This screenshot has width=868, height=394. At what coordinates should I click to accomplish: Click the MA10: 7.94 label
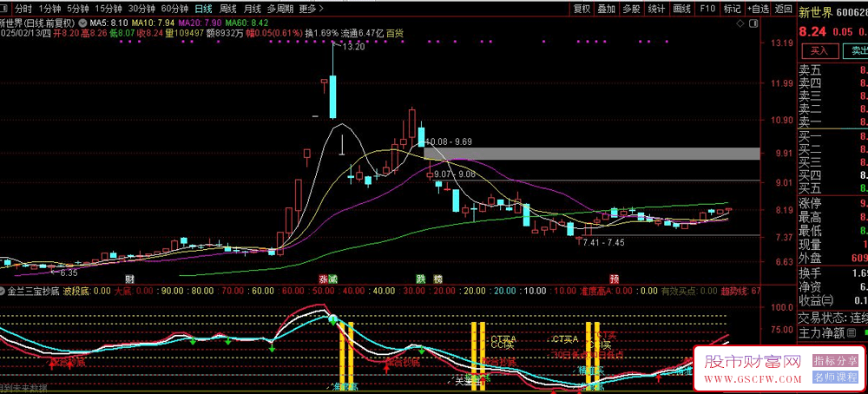click(x=154, y=23)
